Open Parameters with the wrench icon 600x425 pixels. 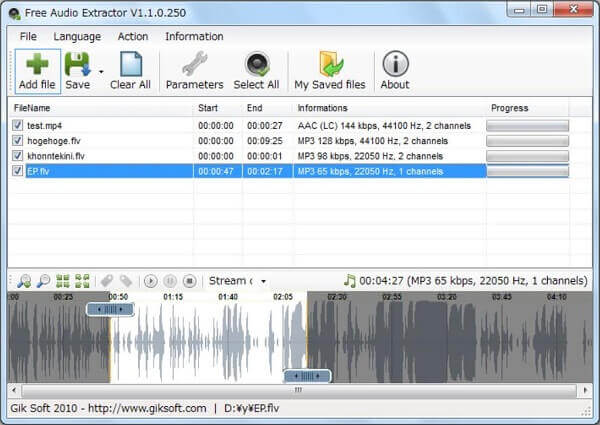[195, 64]
